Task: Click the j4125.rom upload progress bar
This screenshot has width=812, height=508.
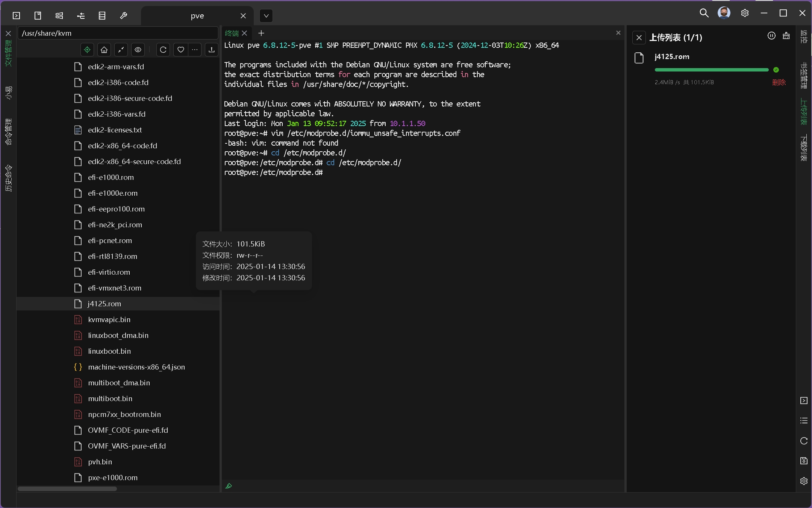Action: point(711,70)
